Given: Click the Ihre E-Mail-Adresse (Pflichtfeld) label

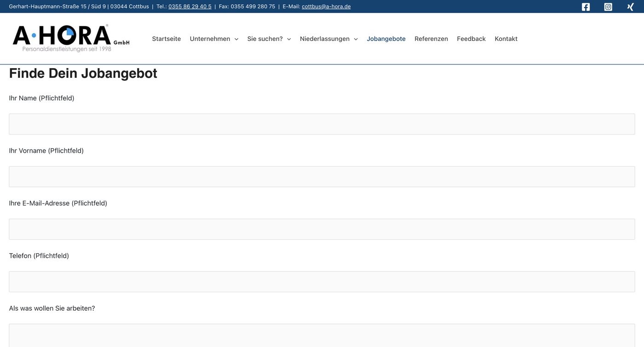Looking at the screenshot, I should point(58,203).
